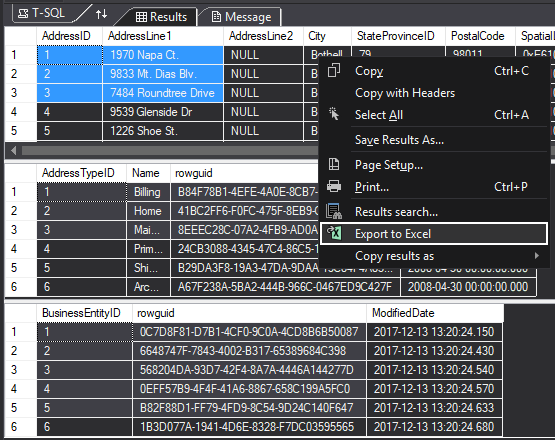Expand Copy results as submenu
Image resolution: width=555 pixels, height=440 pixels.
click(434, 256)
